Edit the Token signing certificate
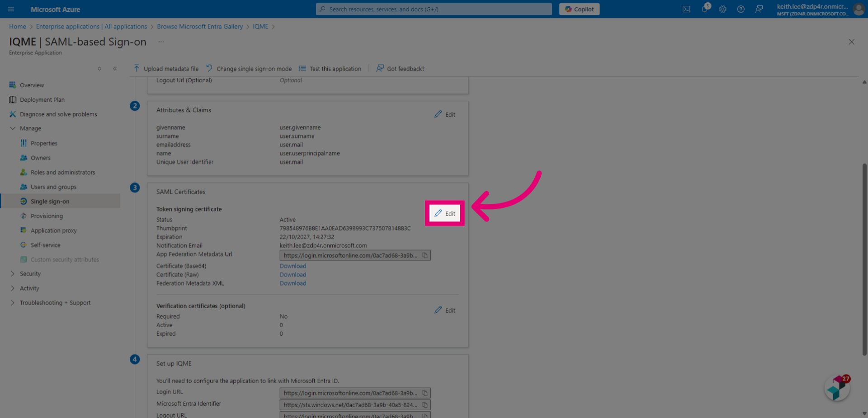 click(x=445, y=213)
